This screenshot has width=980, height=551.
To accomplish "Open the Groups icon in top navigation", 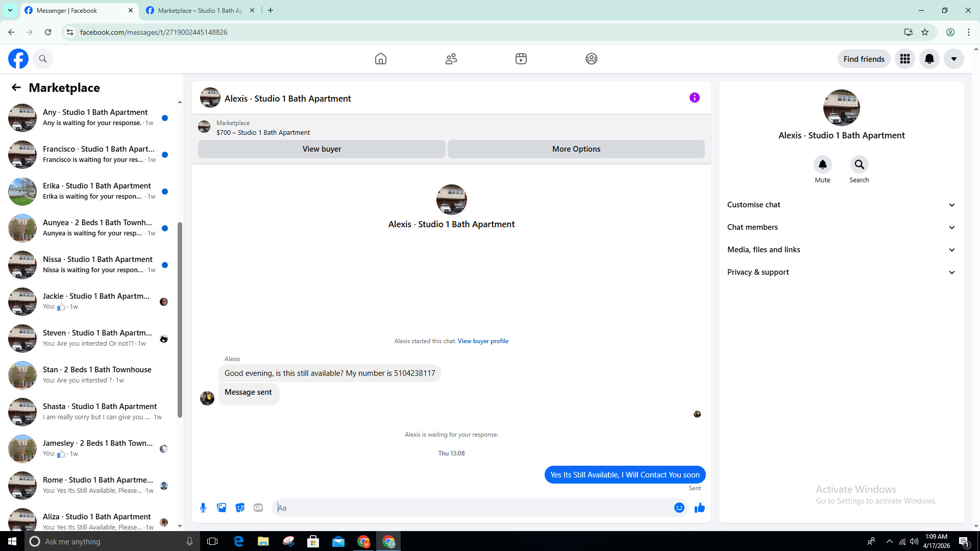I will click(x=592, y=59).
